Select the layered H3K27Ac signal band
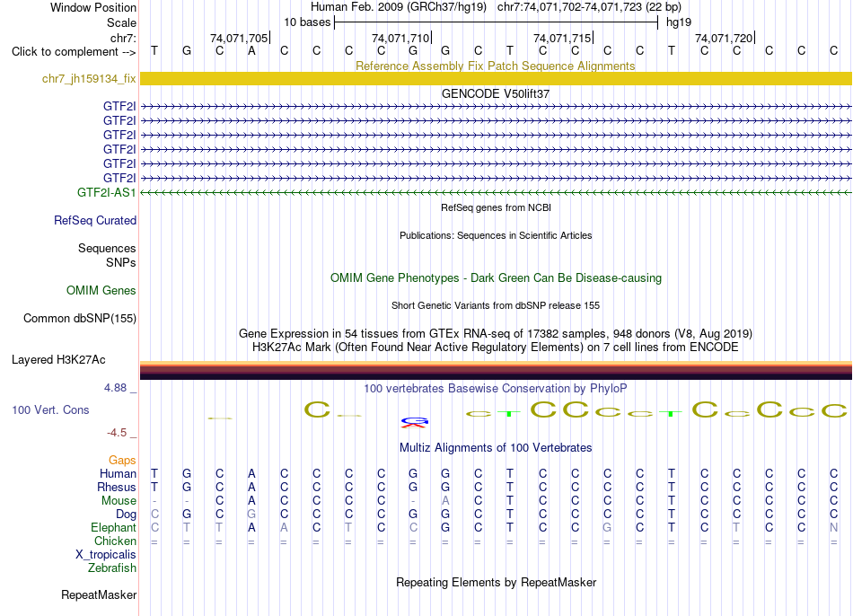 (496, 370)
